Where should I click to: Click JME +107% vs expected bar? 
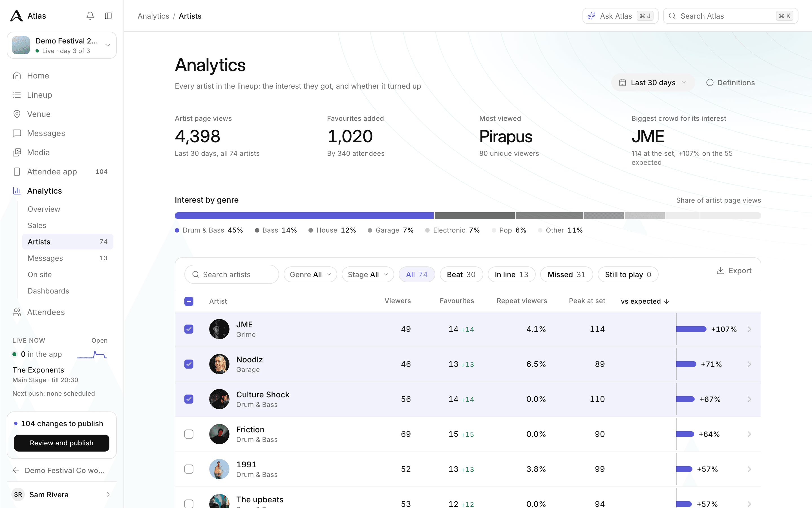pyautogui.click(x=691, y=329)
